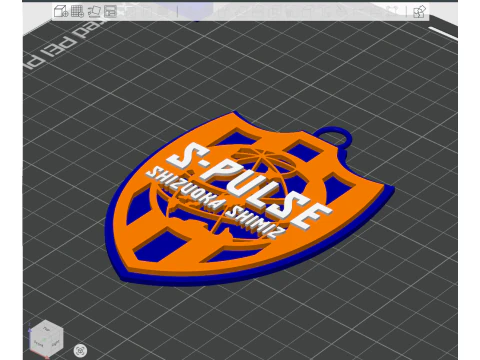Click the Add plate grid icon
480x360 pixels.
(77, 11)
